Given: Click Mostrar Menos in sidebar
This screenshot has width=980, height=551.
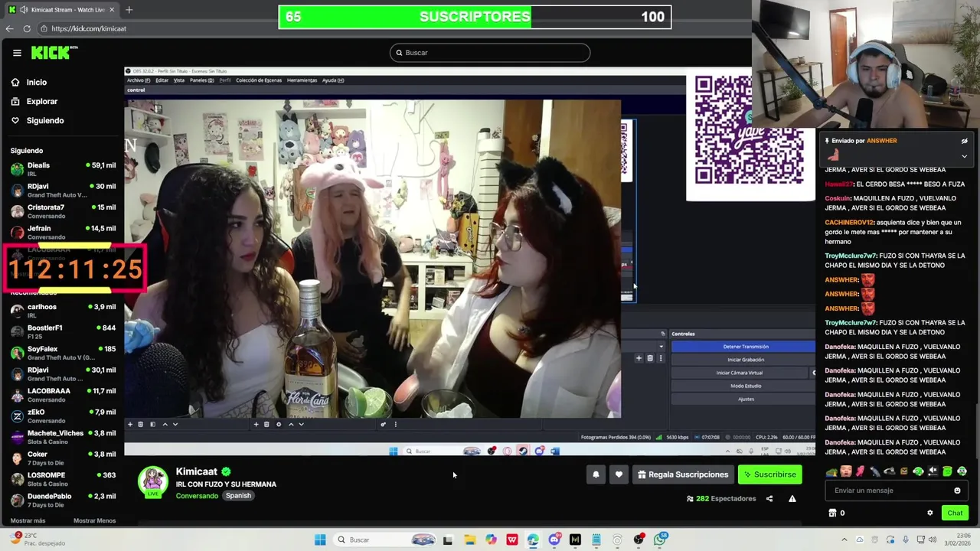Looking at the screenshot, I should [94, 521].
